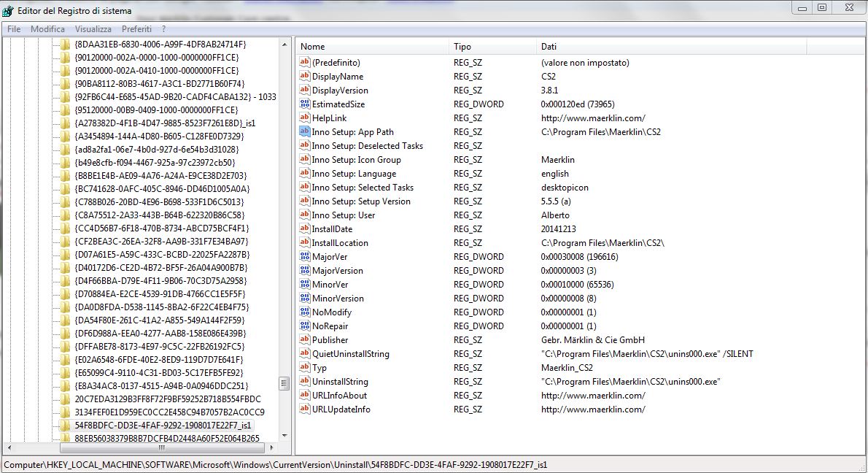Select the URLInfoAbout value name
The height and width of the screenshot is (473, 868).
point(339,395)
